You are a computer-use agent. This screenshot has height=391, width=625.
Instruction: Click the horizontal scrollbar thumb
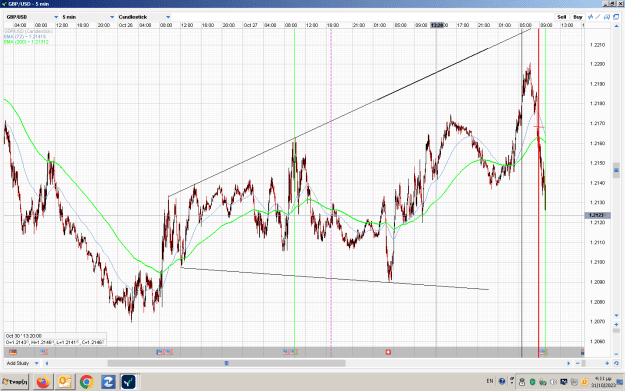[x=226, y=363]
